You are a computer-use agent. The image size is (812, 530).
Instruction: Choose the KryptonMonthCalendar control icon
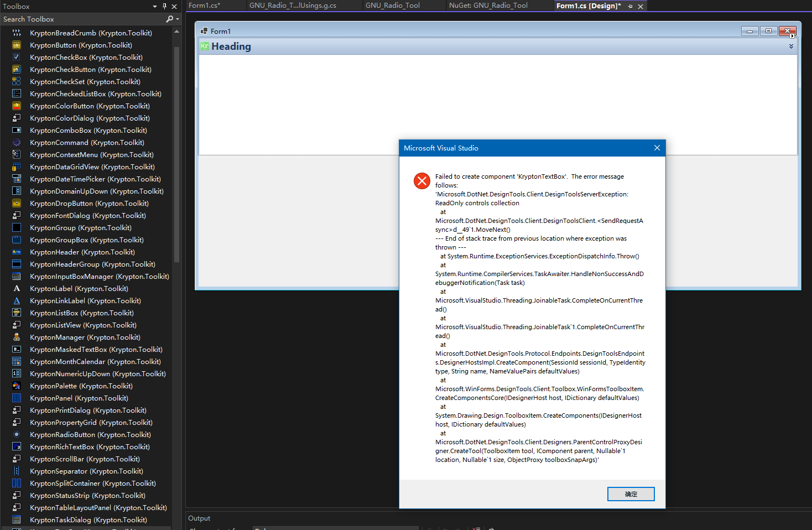(15, 361)
